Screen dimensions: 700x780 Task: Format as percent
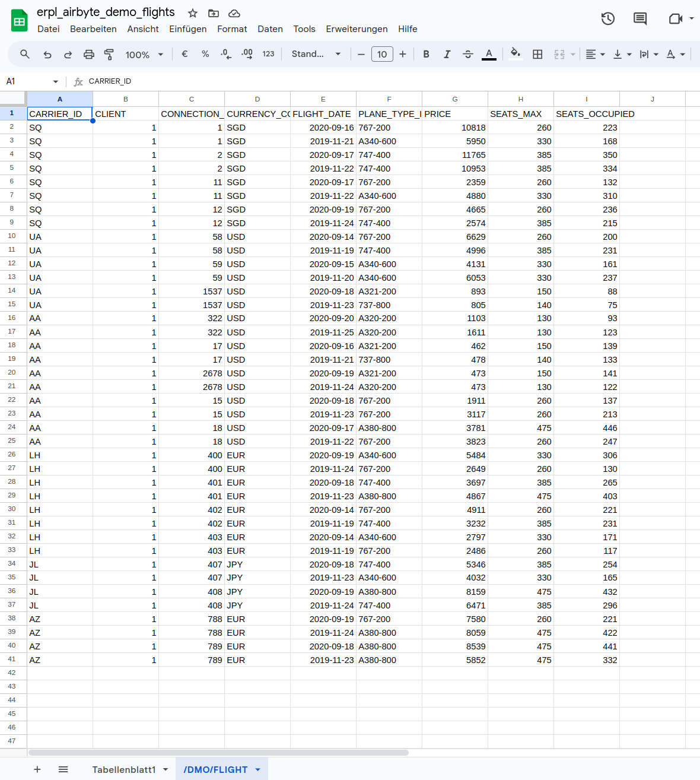click(x=205, y=54)
